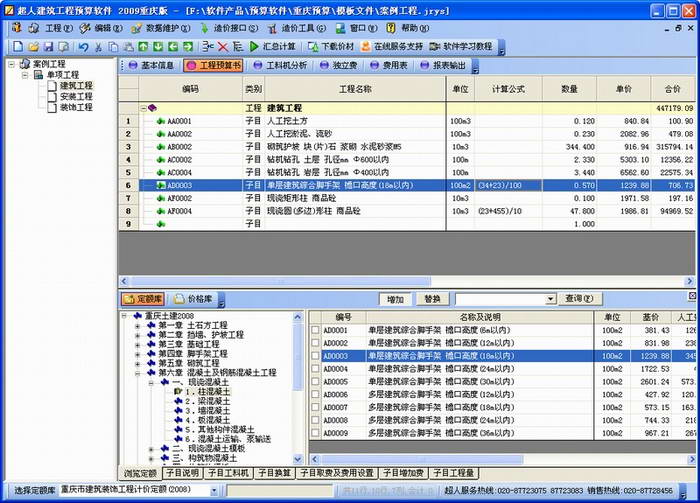Expand 第一章 土石方工程 tree node
700x503 pixels.
(x=137, y=326)
